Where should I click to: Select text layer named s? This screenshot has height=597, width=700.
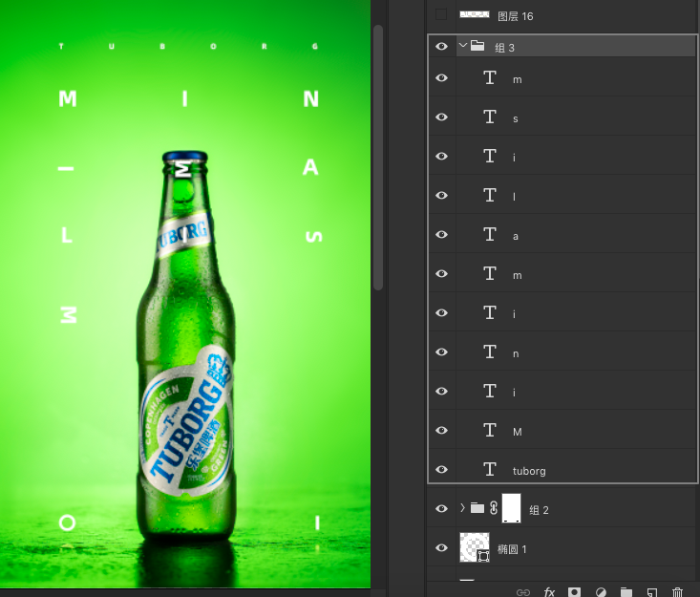point(516,118)
